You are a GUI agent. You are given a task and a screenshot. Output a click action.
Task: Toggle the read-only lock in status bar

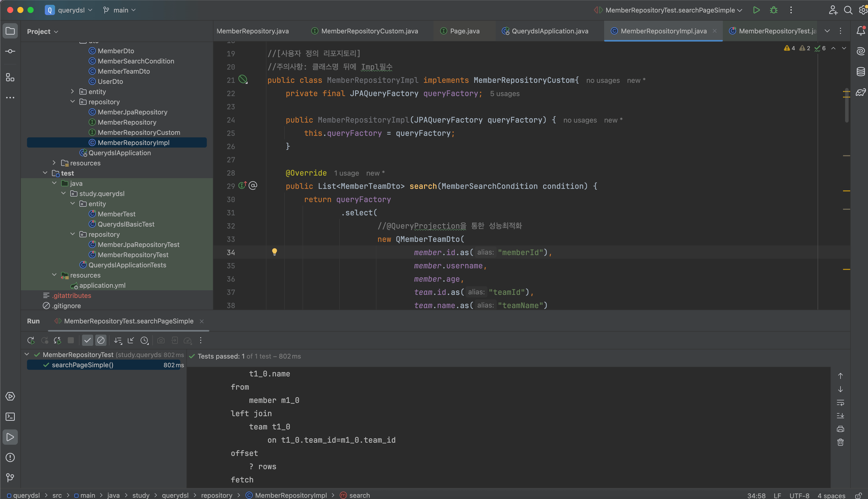point(858,496)
